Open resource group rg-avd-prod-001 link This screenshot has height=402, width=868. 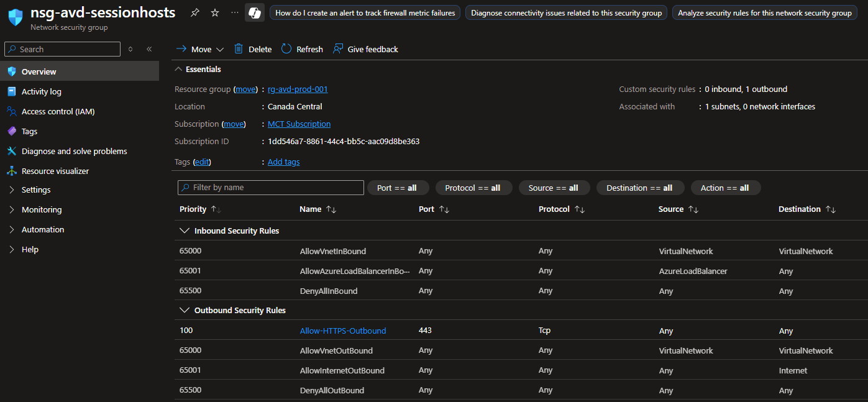click(298, 89)
